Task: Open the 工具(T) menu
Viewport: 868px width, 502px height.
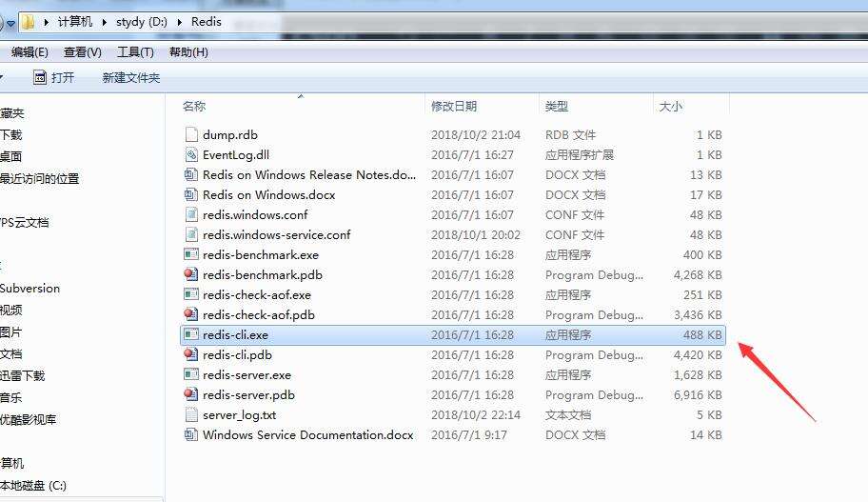Action: tap(135, 52)
